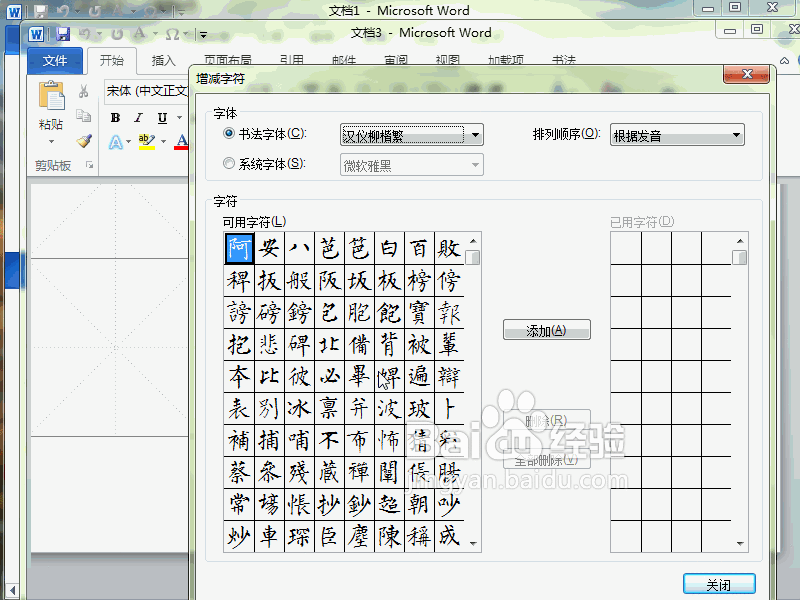
Task: Click scroll up arrow of used characters
Action: point(740,241)
